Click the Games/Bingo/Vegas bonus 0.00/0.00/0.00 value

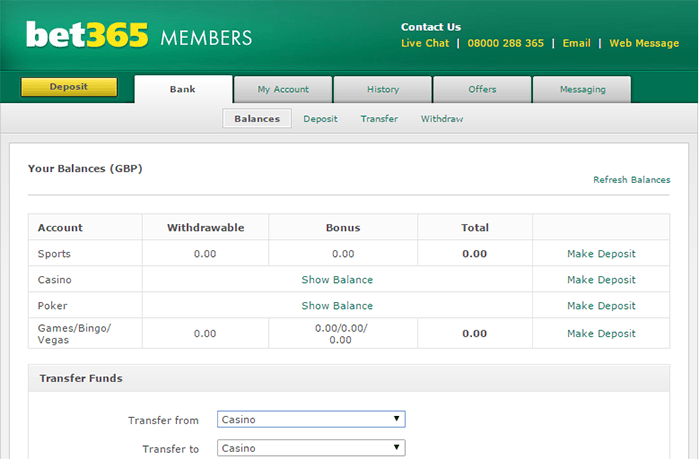(x=341, y=334)
